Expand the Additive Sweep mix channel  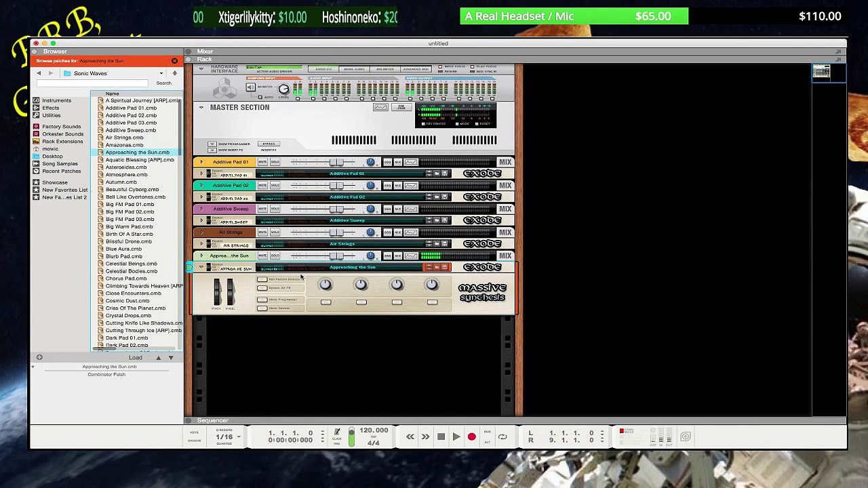pos(201,209)
